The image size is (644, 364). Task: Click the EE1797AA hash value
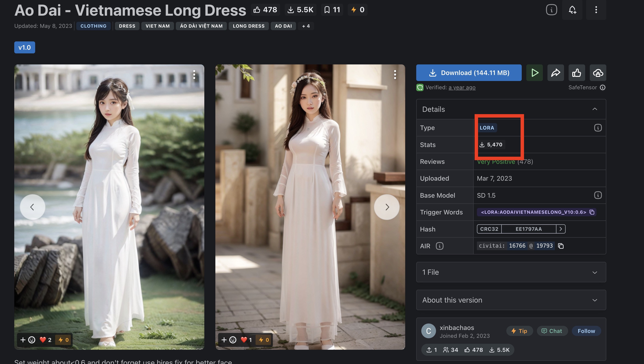[x=528, y=229]
